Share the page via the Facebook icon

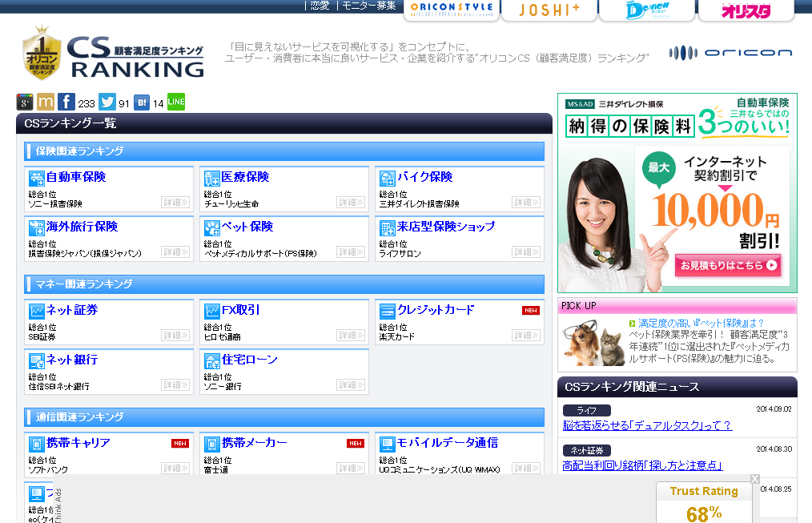coord(66,103)
